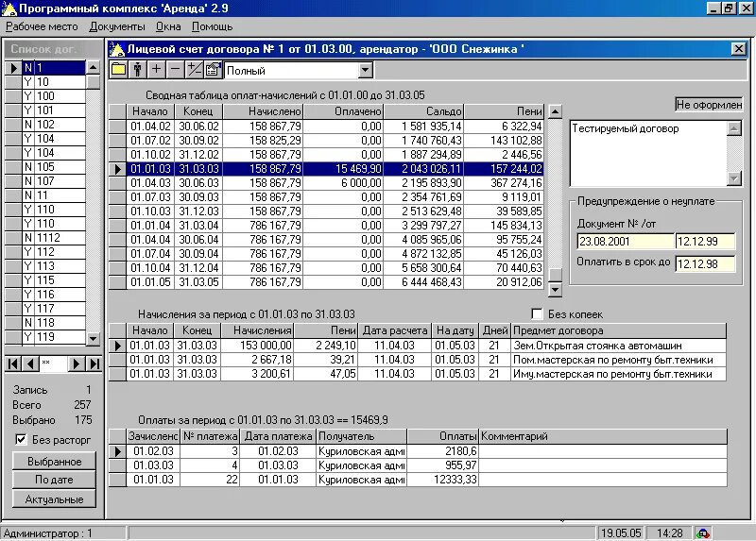Click 'Сальдо' column header
The image size is (756, 541).
(x=423, y=111)
